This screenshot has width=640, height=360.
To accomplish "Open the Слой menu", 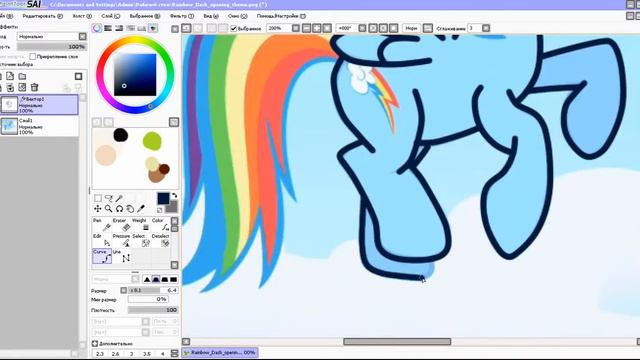I will pos(111,16).
